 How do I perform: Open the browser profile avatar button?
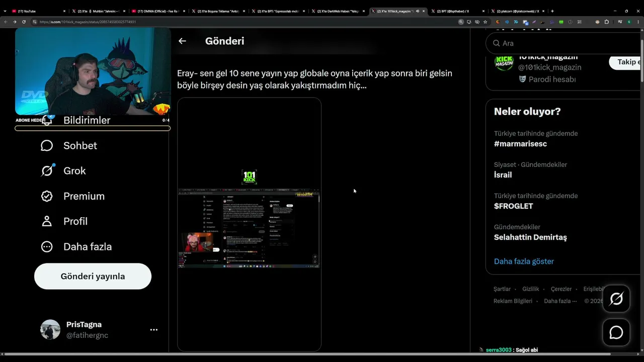coord(629,22)
